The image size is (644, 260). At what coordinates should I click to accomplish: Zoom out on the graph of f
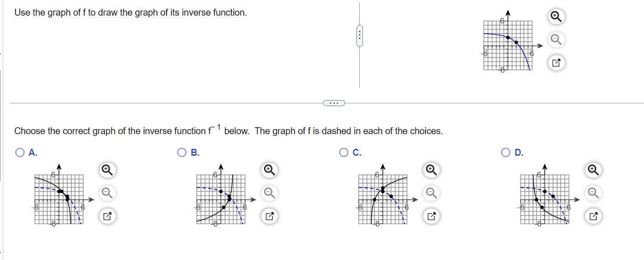tap(556, 40)
